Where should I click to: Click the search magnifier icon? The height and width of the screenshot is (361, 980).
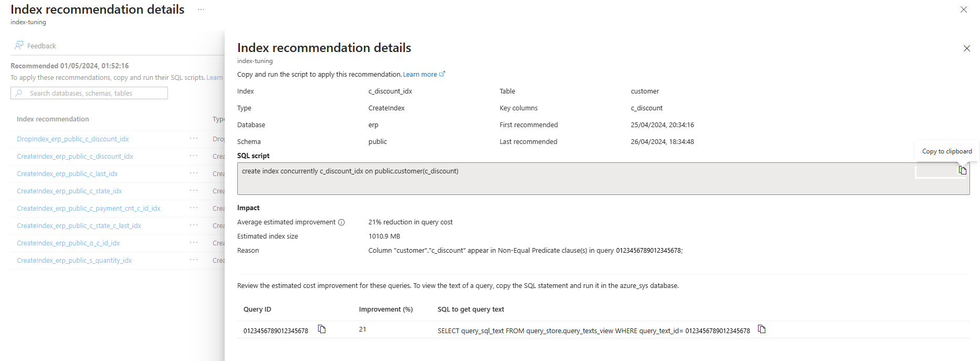[19, 93]
